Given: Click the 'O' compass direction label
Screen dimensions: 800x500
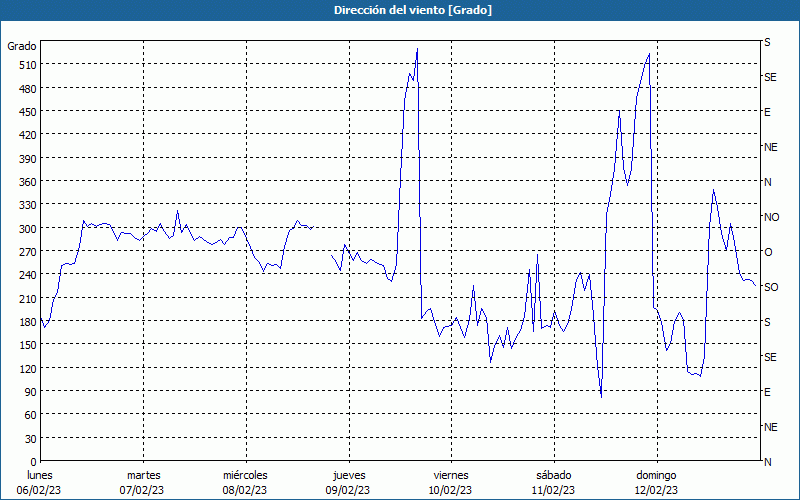Looking at the screenshot, I should tap(768, 253).
